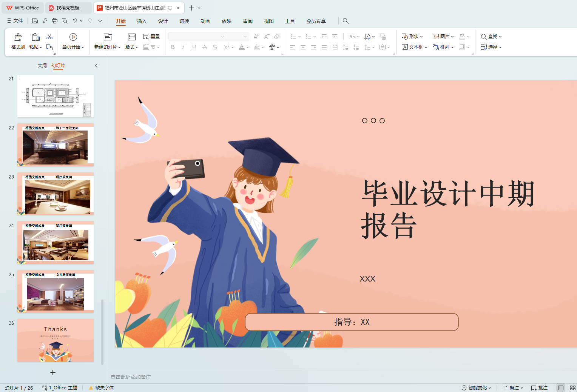Viewport: 577px width, 392px height.
Task: Toggle left text alignment
Action: [292, 47]
